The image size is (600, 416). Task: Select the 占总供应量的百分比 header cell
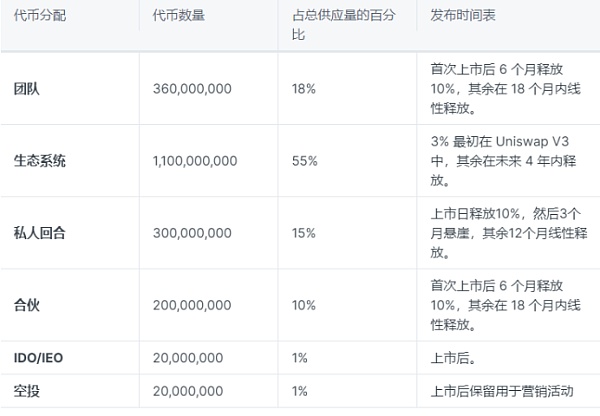(x=342, y=26)
